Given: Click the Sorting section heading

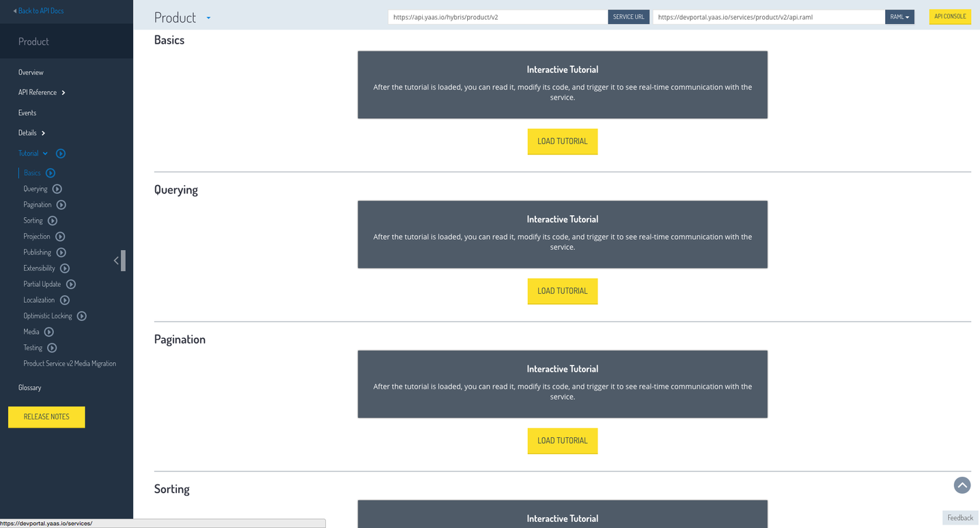Looking at the screenshot, I should pos(172,489).
